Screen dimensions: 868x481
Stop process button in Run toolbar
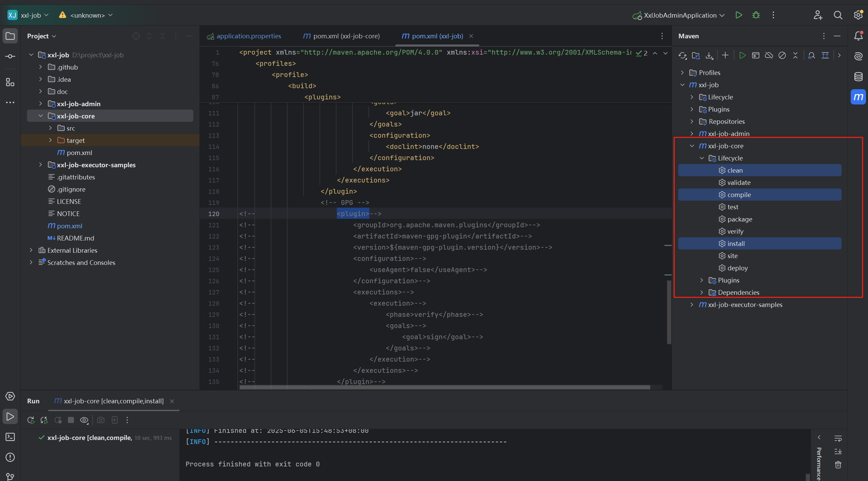[71, 420]
